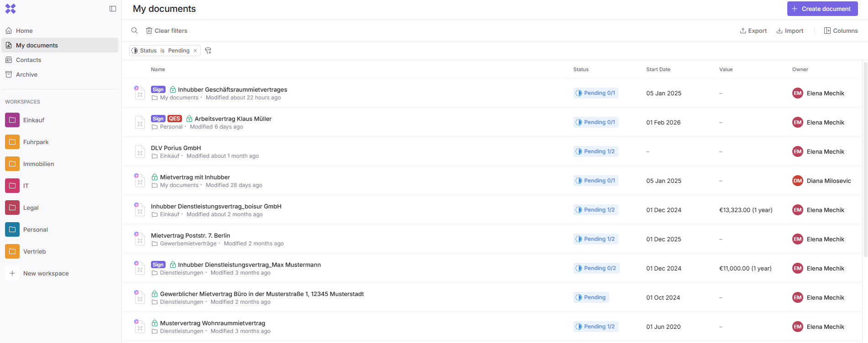This screenshot has height=343, width=868.
Task: Go to the Archive section
Action: (26, 74)
